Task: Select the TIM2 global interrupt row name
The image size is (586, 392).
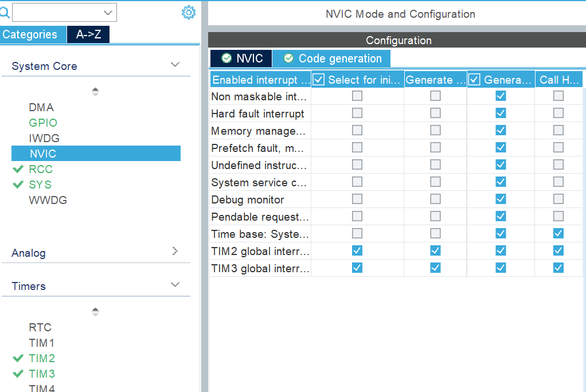Action: (260, 252)
